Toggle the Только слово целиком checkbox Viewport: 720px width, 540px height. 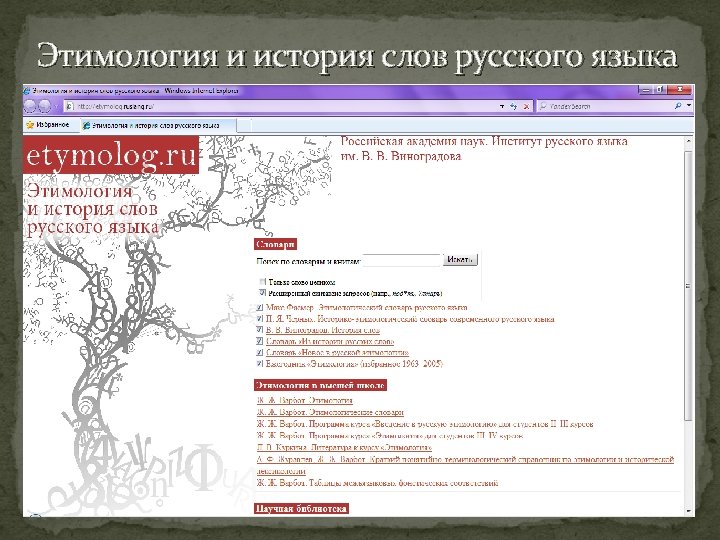pyautogui.click(x=262, y=281)
